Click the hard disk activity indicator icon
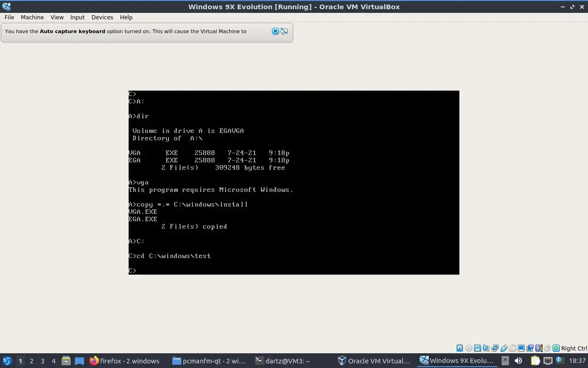This screenshot has height=368, width=588. pos(459,348)
